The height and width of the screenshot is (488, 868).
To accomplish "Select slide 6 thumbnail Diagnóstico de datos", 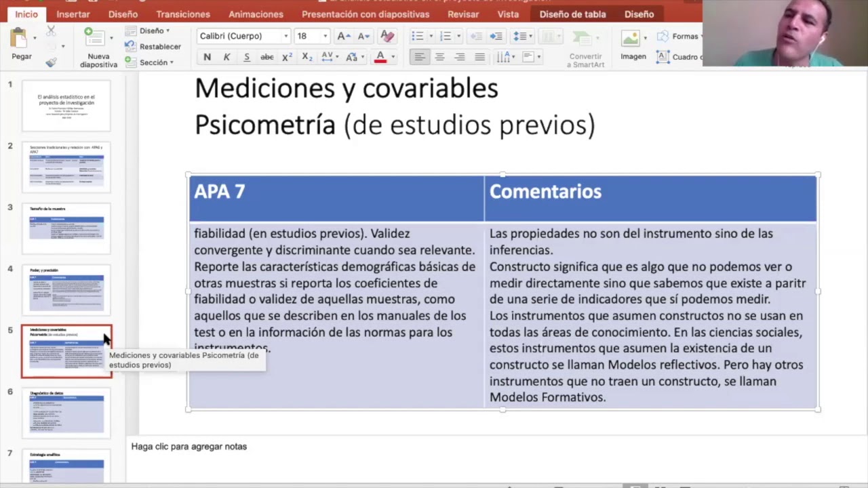I will coord(66,413).
